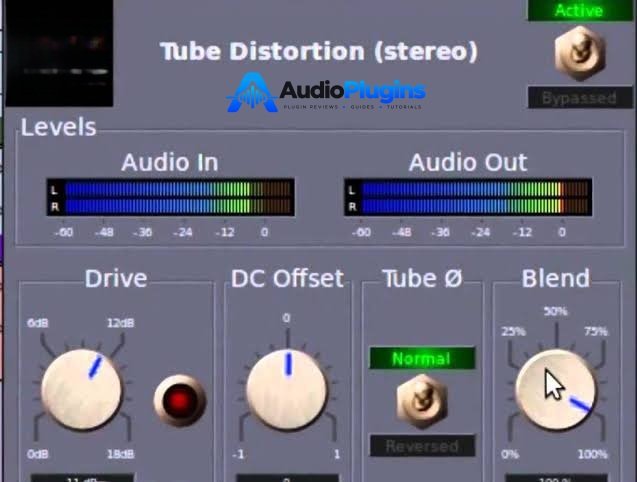
Task: Click the Bypassed indicator label
Action: [x=580, y=98]
